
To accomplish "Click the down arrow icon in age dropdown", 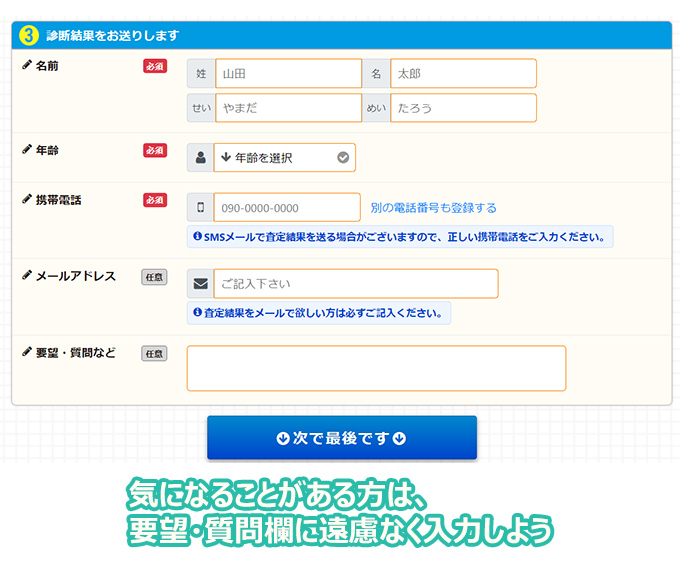I will point(226,157).
